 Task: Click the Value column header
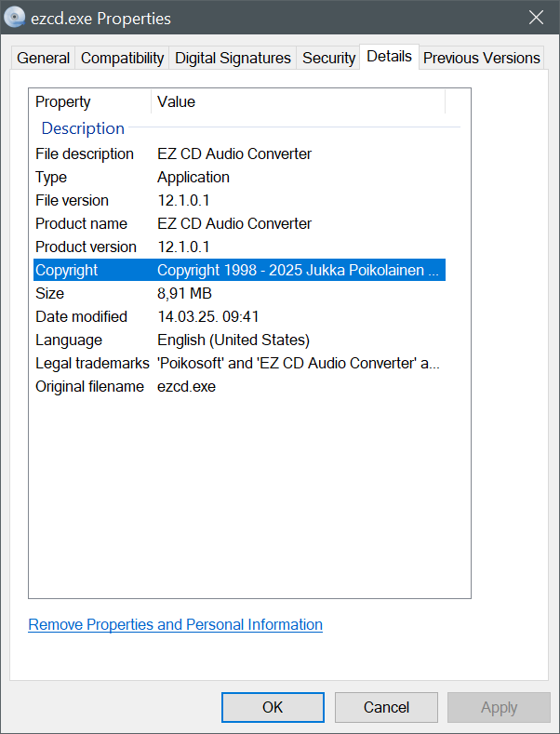pos(299,101)
